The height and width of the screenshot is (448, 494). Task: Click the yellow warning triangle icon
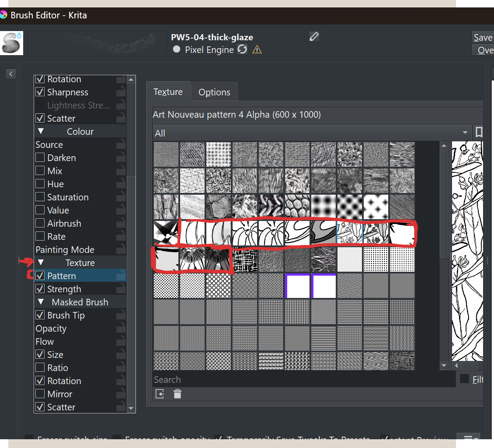coord(257,49)
